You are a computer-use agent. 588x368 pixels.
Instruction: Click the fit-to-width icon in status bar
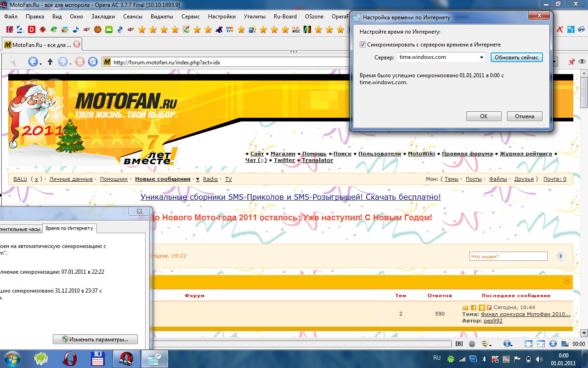541,344
